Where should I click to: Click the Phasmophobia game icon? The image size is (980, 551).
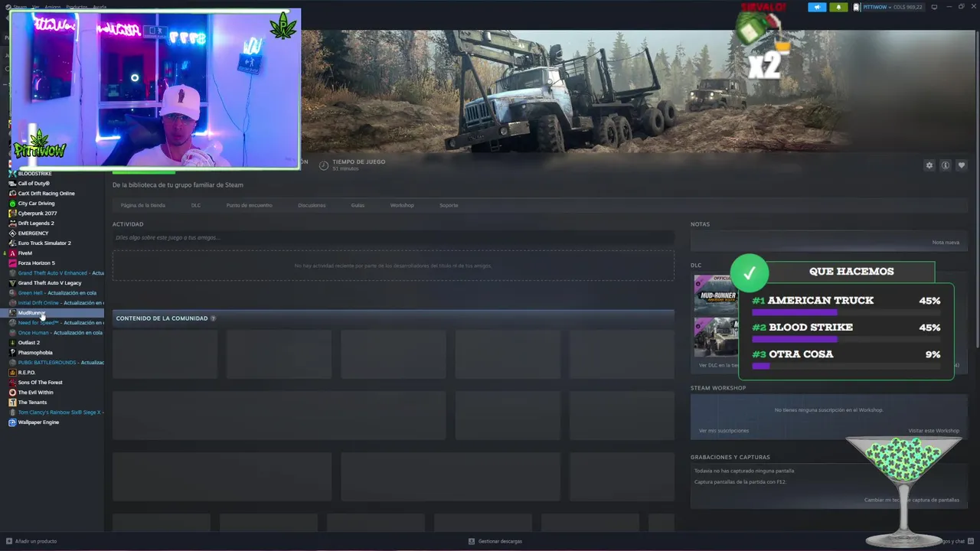pyautogui.click(x=12, y=353)
